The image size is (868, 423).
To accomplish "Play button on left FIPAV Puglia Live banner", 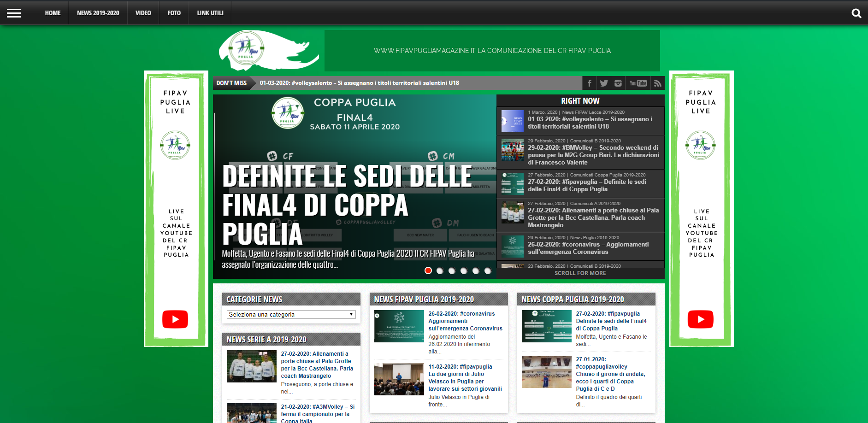I will coord(175,319).
